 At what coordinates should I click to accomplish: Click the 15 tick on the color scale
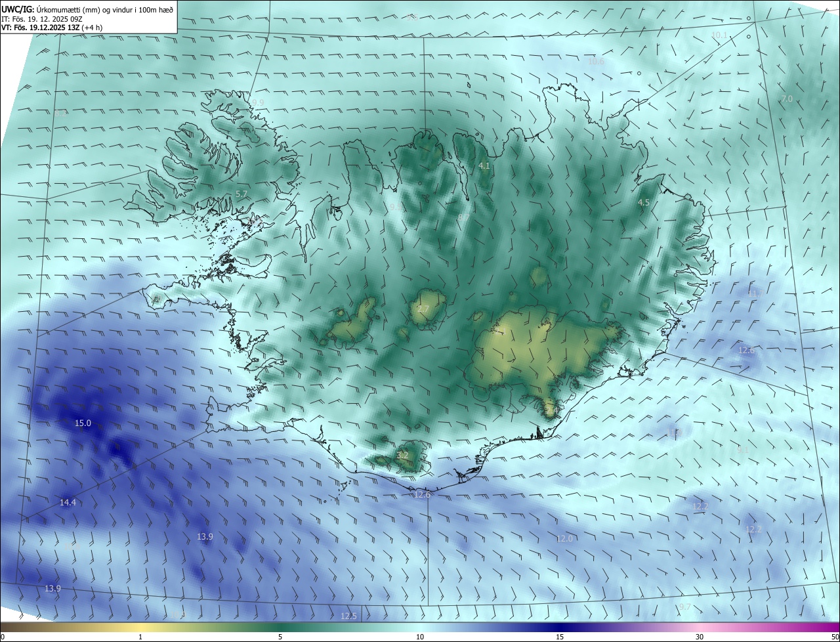tap(560, 637)
